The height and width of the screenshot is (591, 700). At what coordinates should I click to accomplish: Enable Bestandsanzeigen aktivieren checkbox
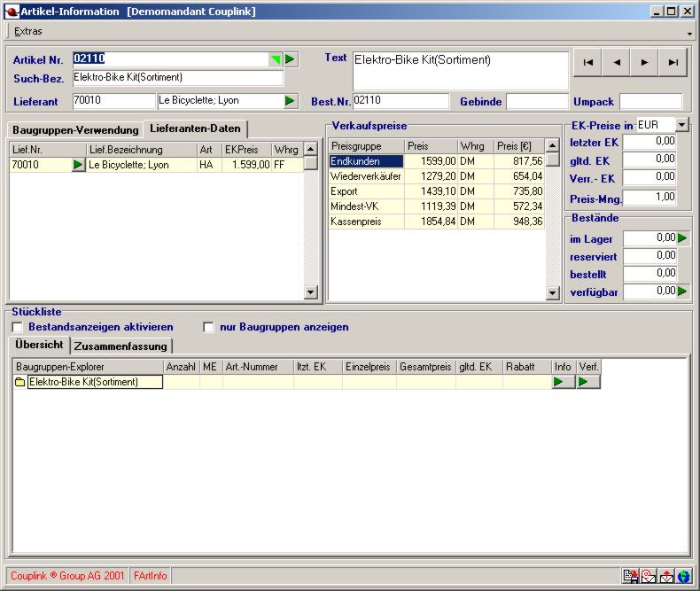pyautogui.click(x=17, y=327)
